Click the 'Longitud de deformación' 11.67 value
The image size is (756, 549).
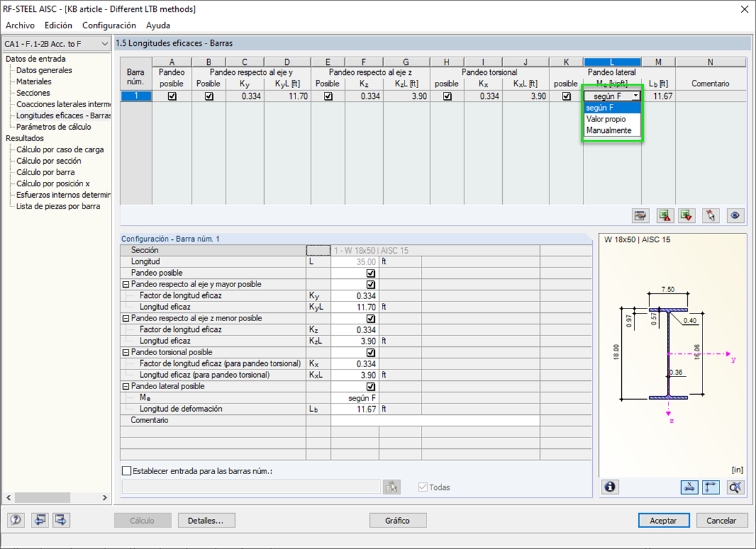pos(355,409)
